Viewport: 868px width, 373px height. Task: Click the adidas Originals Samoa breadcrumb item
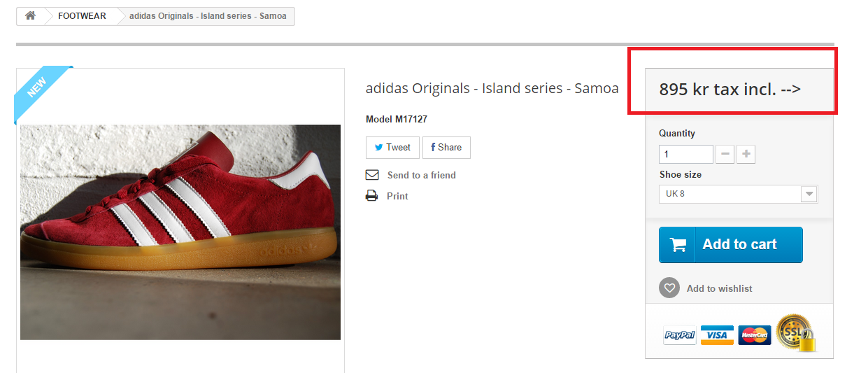coord(208,16)
